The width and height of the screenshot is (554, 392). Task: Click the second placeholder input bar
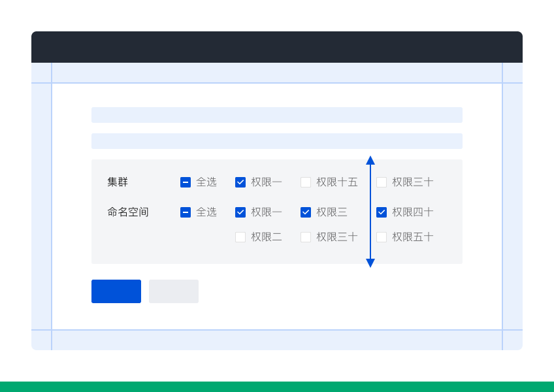coord(277,141)
